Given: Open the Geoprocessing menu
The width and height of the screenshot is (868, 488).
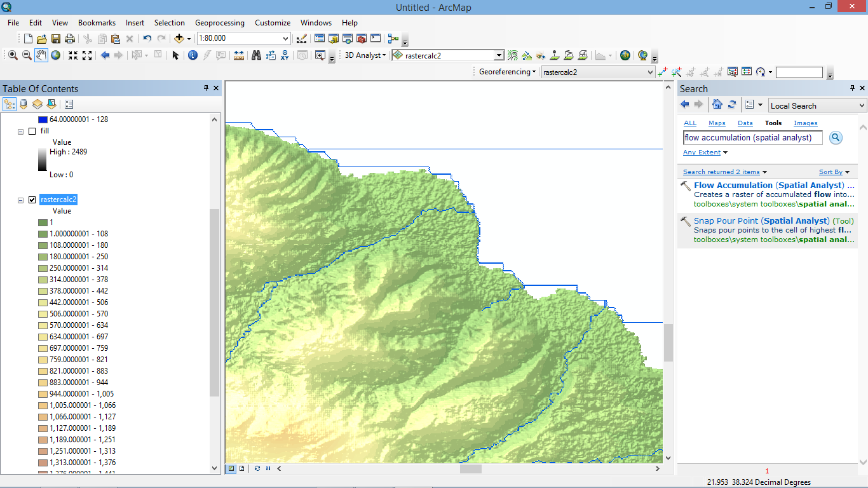Looking at the screenshot, I should point(219,23).
